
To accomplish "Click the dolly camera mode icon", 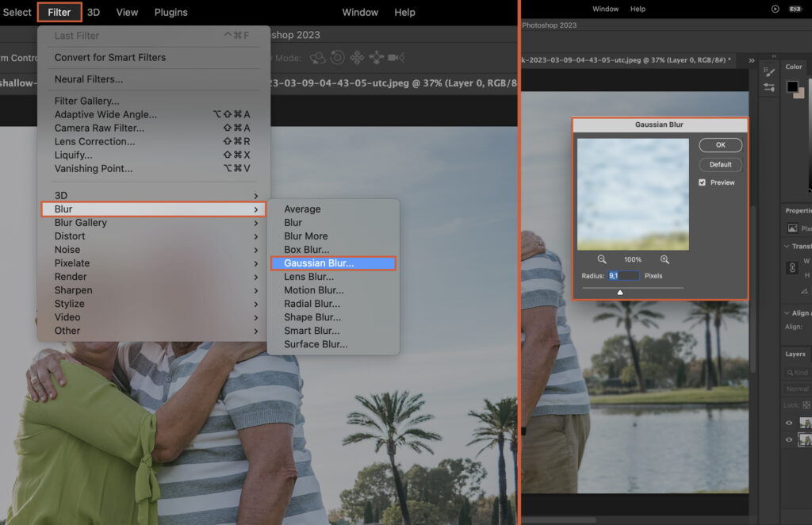I will point(393,58).
